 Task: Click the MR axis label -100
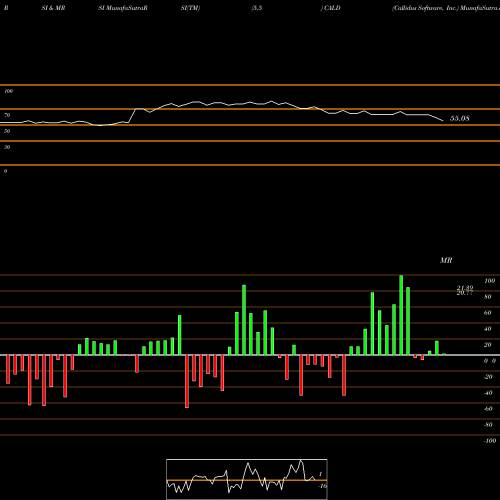[490, 441]
